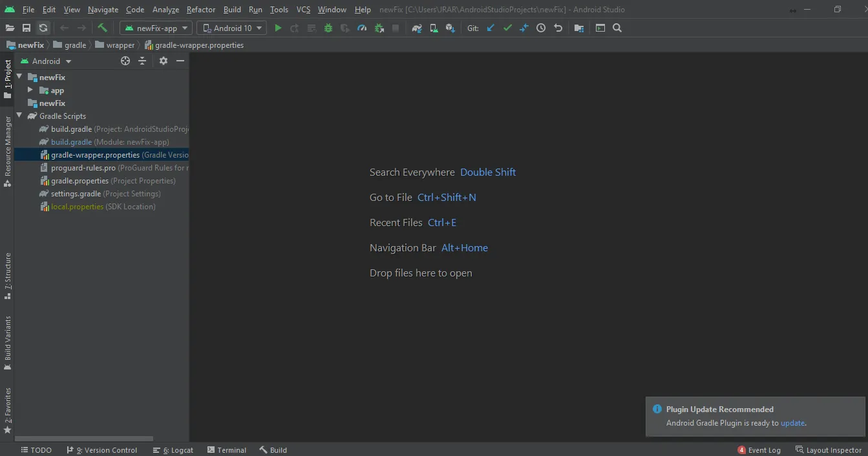Expand the app module folder
The width and height of the screenshot is (868, 456).
[30, 90]
